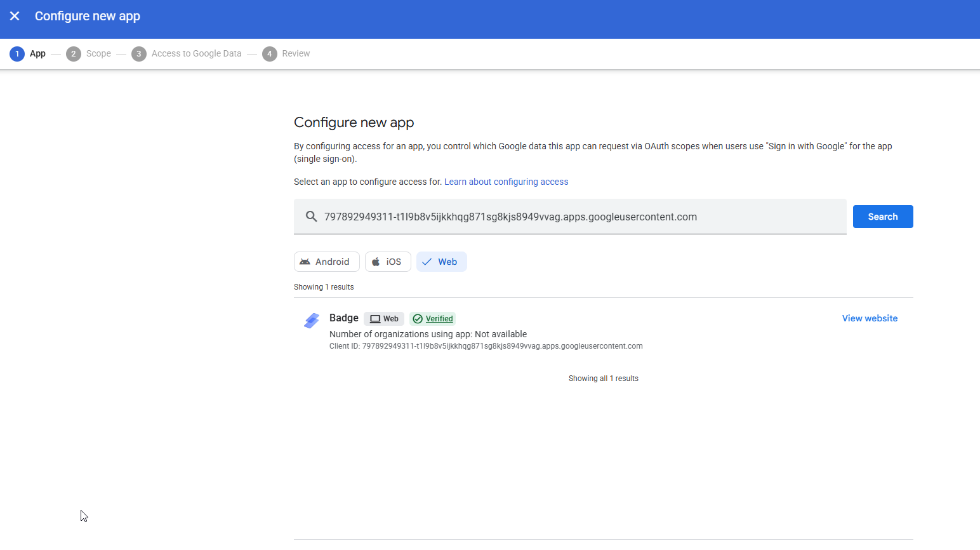
Task: Toggle the Android filter chip
Action: (x=326, y=262)
